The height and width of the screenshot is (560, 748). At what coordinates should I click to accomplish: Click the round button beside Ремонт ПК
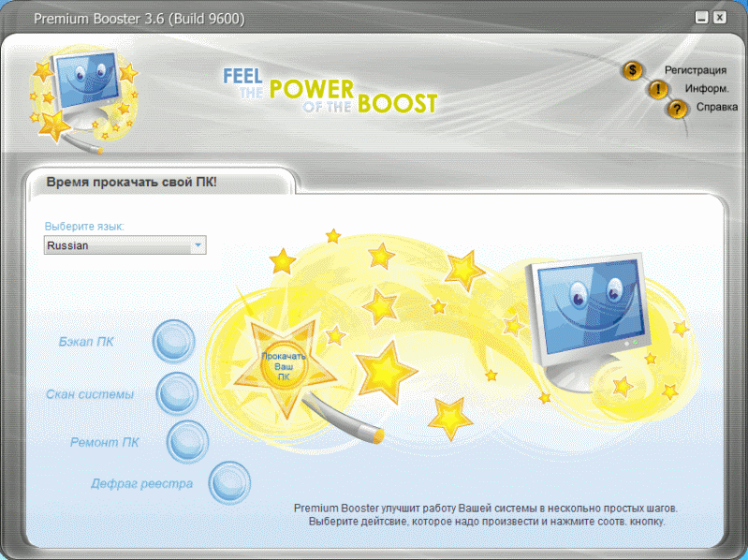pos(187,442)
